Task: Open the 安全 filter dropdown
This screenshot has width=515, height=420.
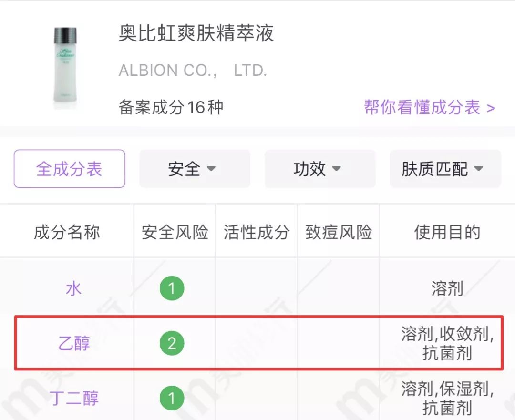Action: click(x=195, y=169)
